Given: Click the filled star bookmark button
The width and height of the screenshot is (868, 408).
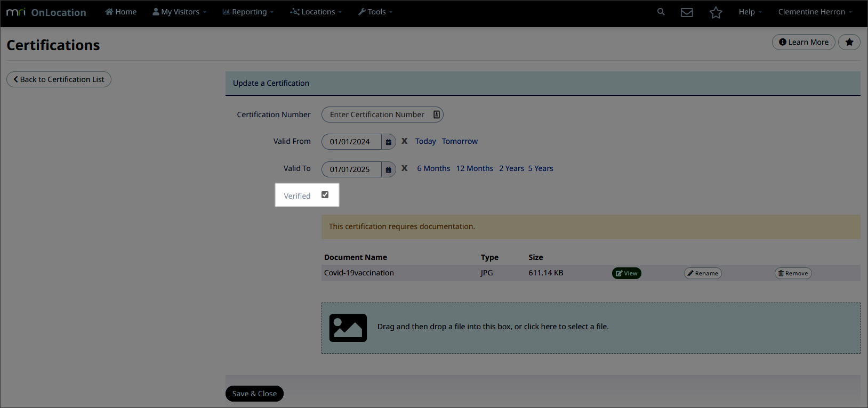Looking at the screenshot, I should point(849,42).
